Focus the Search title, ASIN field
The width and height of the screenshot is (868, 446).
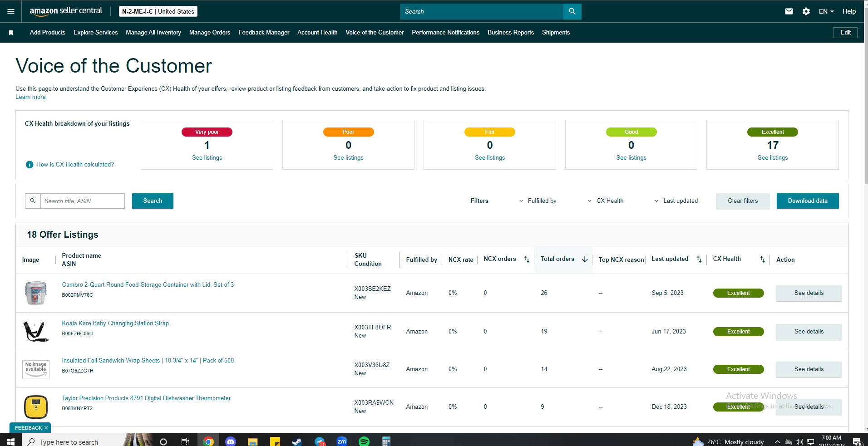click(x=83, y=201)
